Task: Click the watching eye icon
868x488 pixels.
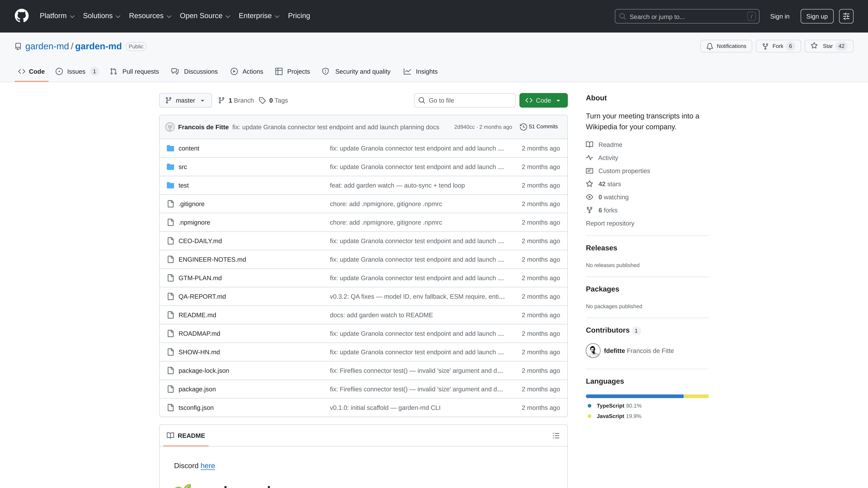Action: [589, 197]
